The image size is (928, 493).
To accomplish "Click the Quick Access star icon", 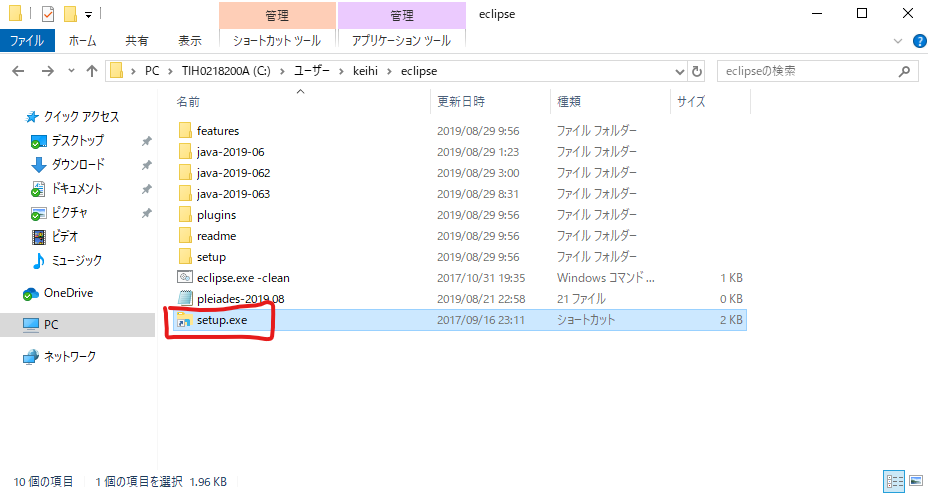I will point(32,117).
